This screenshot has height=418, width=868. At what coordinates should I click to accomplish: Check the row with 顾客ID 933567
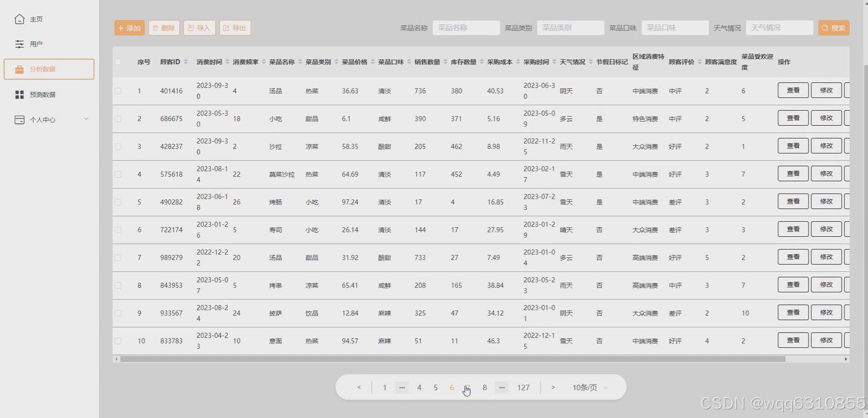118,313
